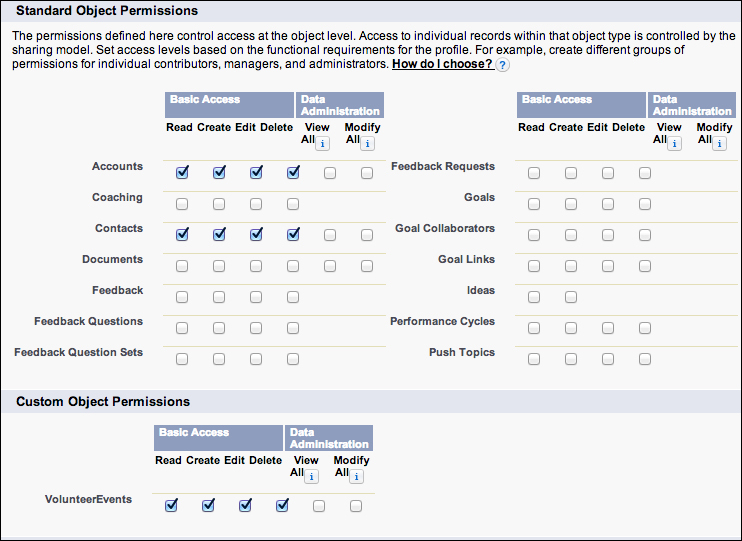Open the 'How do I choose?' link
The width and height of the screenshot is (742, 541).
pos(441,64)
